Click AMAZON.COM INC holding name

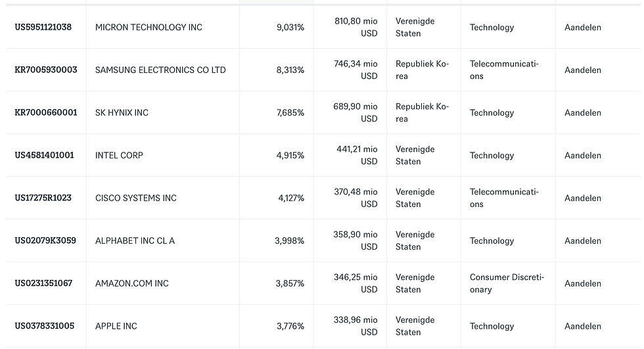pos(132,283)
